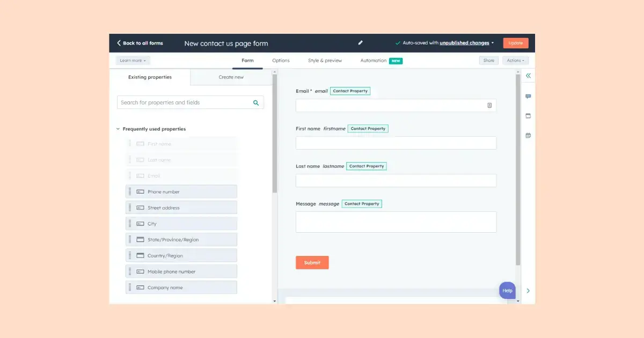Open the Create new properties tab
644x338 pixels.
click(231, 77)
